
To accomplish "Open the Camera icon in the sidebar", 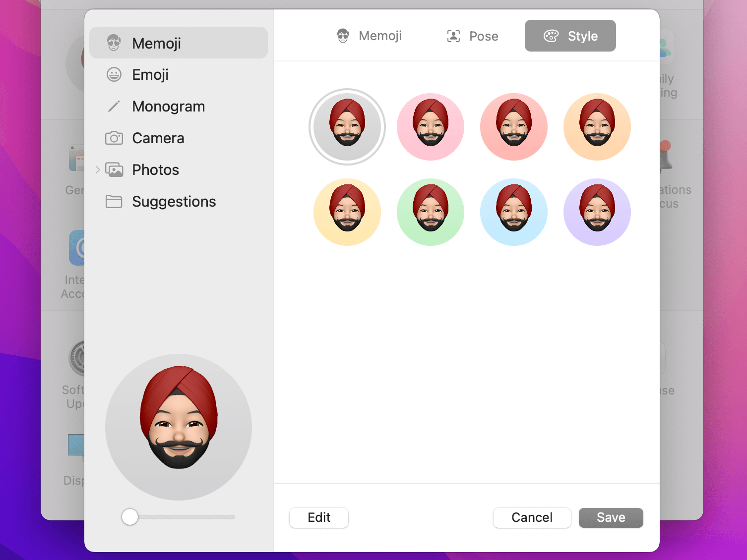I will (x=115, y=138).
